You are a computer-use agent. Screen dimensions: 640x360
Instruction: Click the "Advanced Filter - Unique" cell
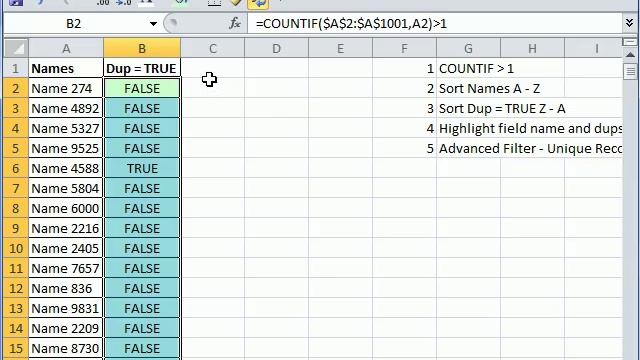[530, 148]
